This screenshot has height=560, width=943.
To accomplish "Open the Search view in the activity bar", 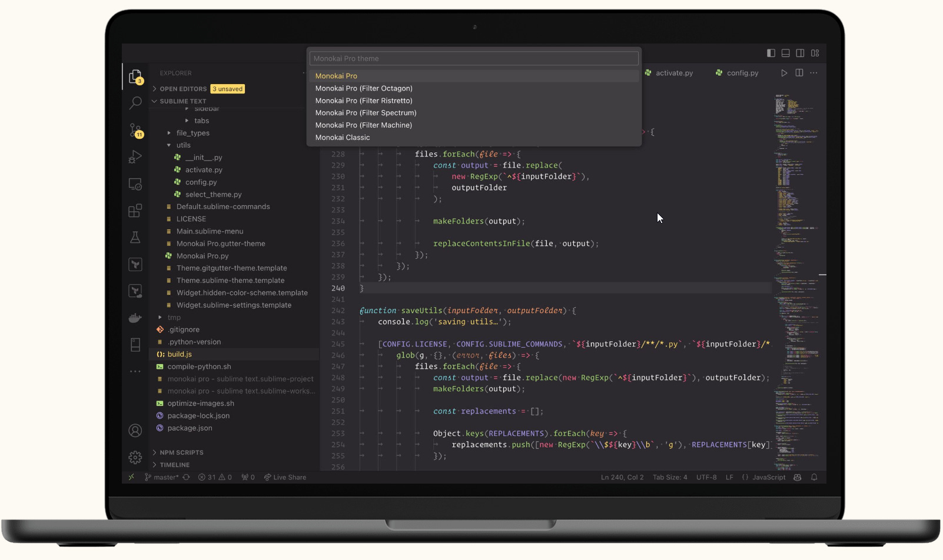I will pos(135,102).
